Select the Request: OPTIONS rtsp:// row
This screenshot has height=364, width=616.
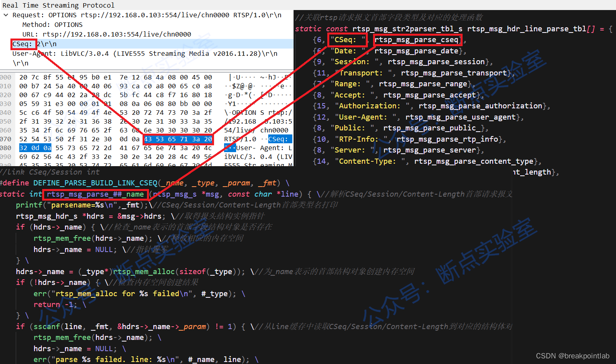tap(147, 15)
